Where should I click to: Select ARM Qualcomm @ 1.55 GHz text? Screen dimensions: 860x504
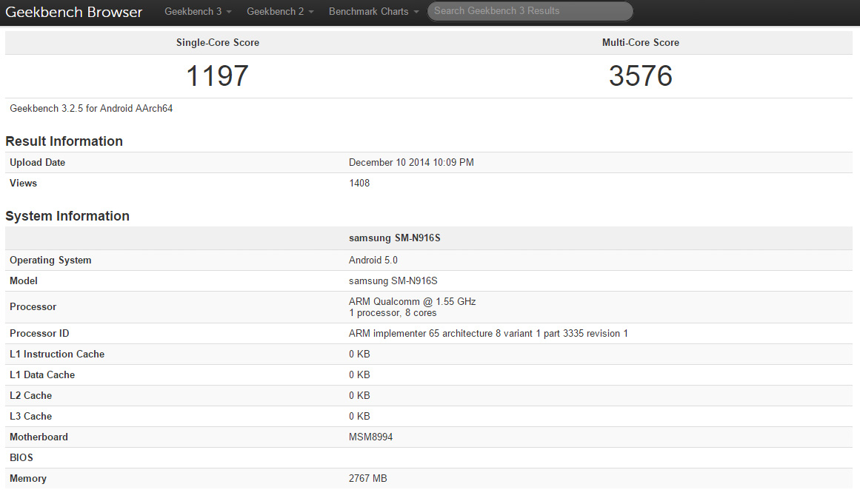(413, 302)
